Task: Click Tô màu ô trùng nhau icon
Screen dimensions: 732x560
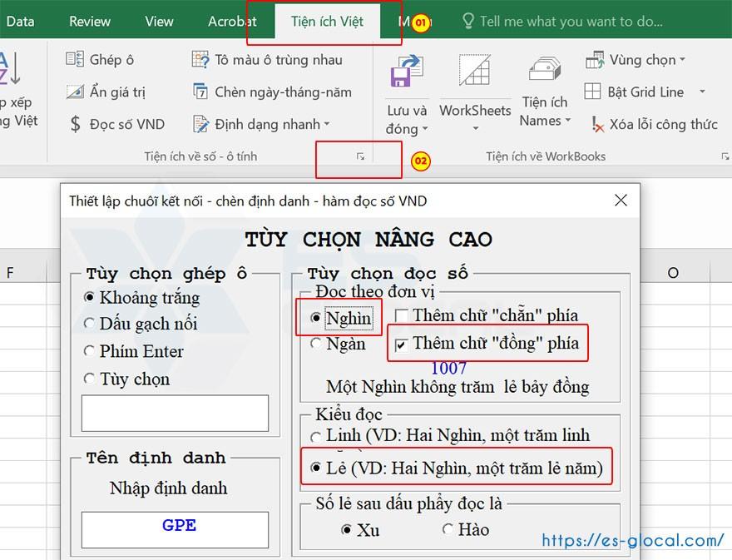Action: click(200, 59)
